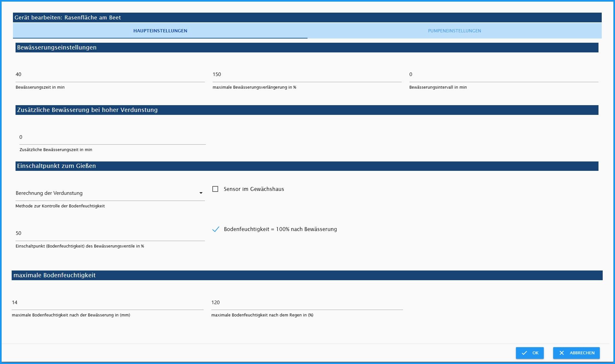This screenshot has width=615, height=364.
Task: Focus the Bewässerungsintervall in min field
Action: click(504, 75)
